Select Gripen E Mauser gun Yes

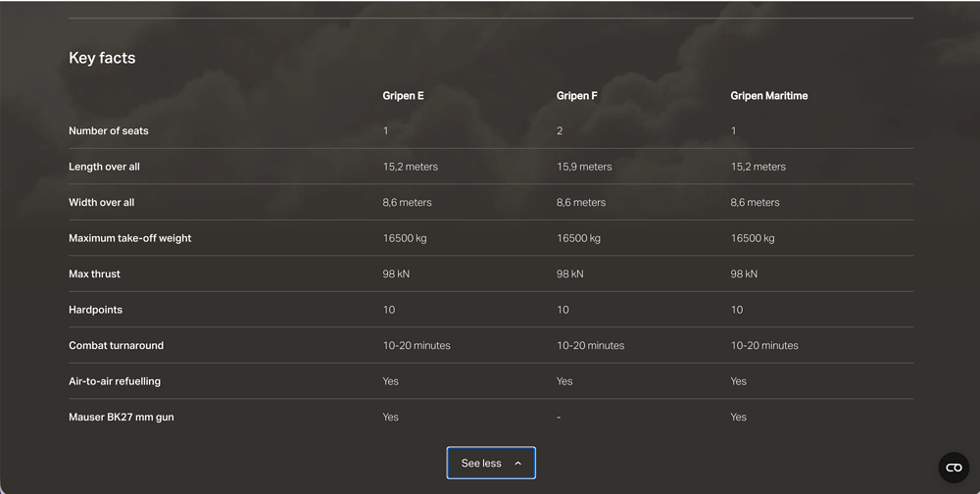click(391, 418)
